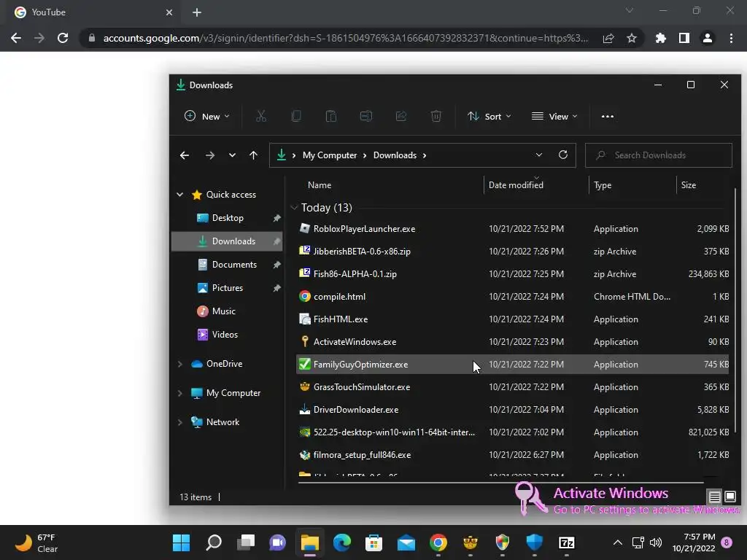
Task: Open Chrome side panel icon
Action: [684, 38]
